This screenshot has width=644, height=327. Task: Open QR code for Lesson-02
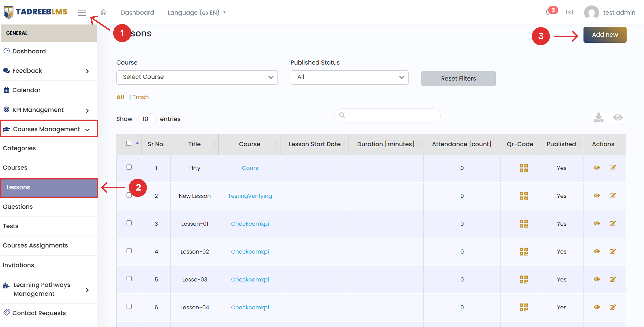(x=523, y=252)
